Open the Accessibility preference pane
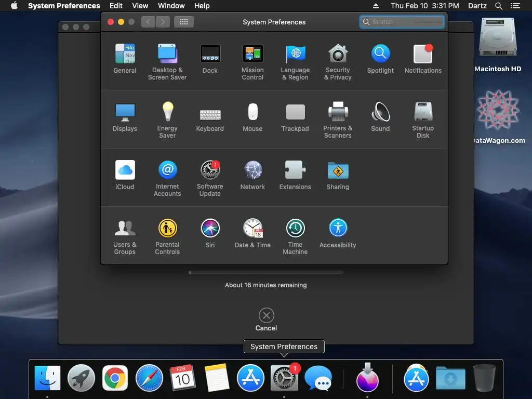532x399 pixels. pos(338,233)
